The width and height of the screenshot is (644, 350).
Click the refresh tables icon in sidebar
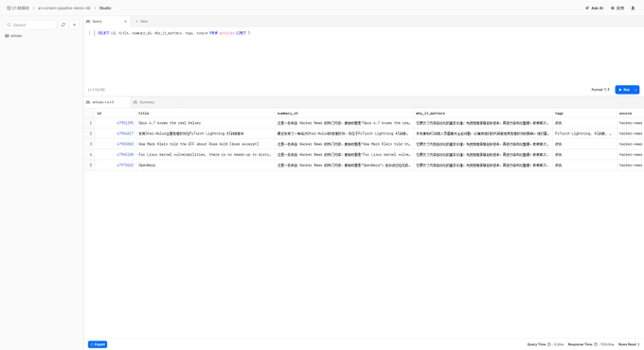click(x=63, y=25)
